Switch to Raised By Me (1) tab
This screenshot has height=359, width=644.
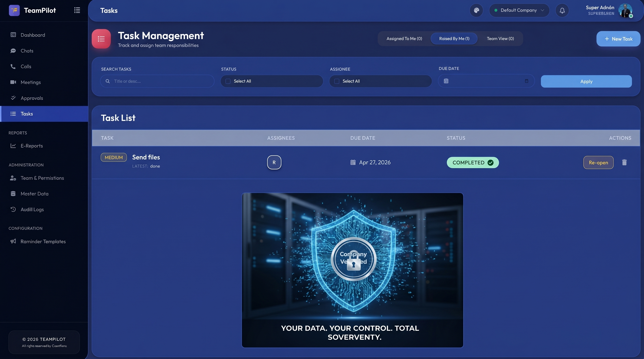pos(454,39)
